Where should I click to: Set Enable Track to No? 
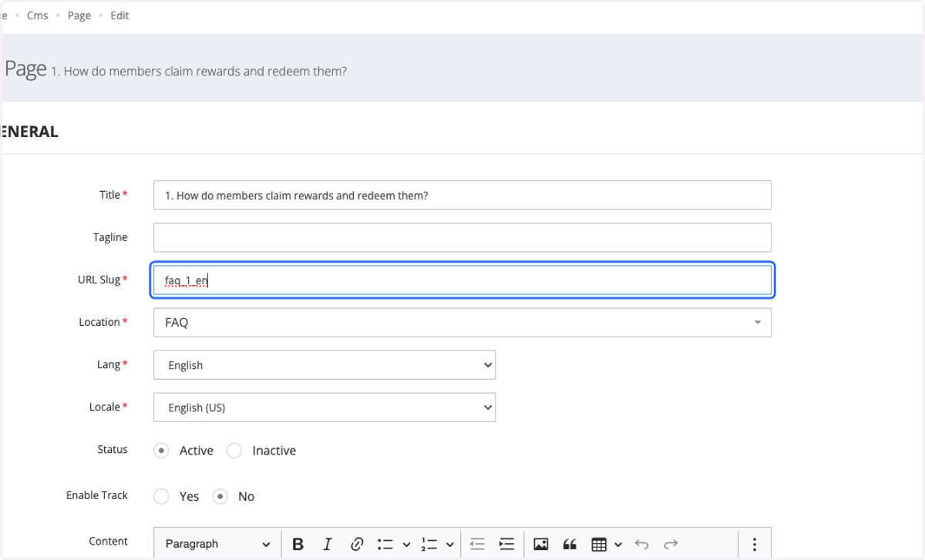coord(220,497)
